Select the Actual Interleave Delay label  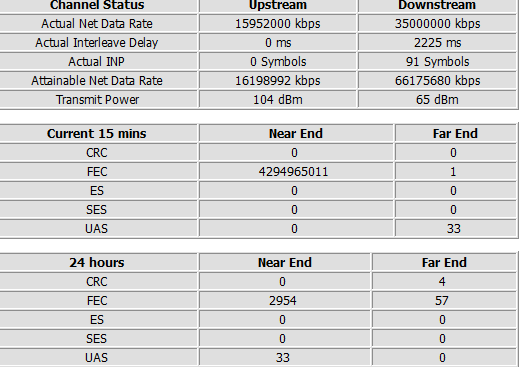[97, 43]
